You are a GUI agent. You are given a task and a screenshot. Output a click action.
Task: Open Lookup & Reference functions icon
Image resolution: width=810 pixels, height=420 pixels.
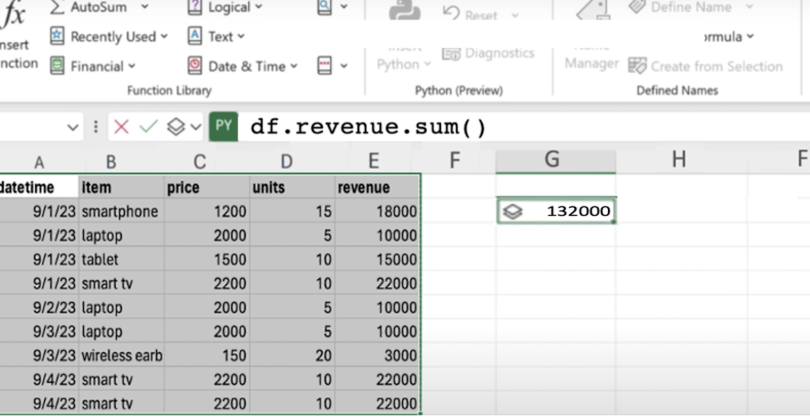(x=325, y=7)
